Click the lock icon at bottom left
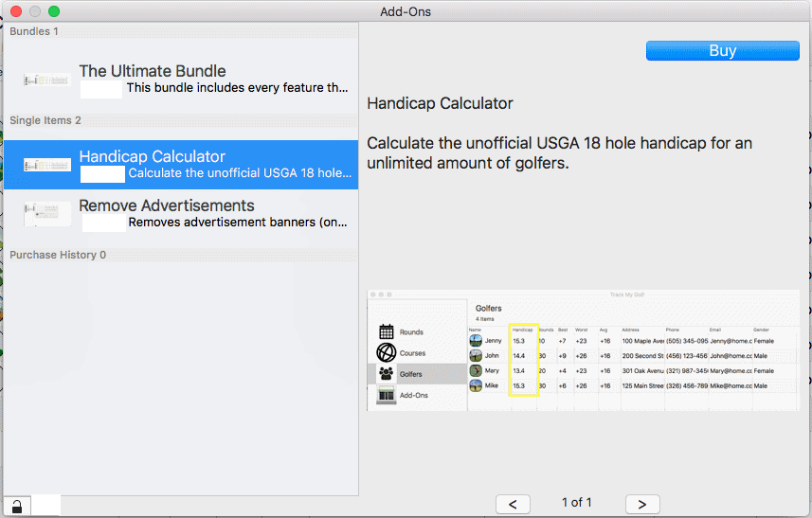The image size is (812, 518). 16,506
